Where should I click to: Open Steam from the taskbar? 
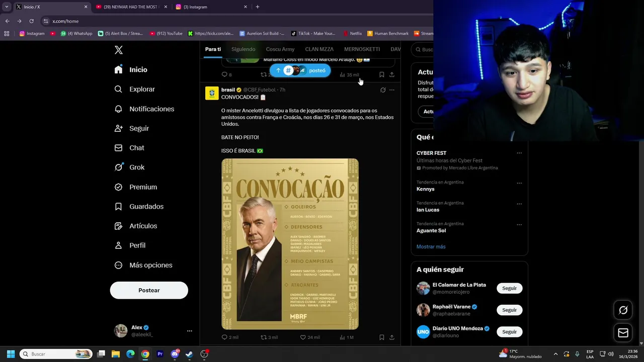pos(189,354)
